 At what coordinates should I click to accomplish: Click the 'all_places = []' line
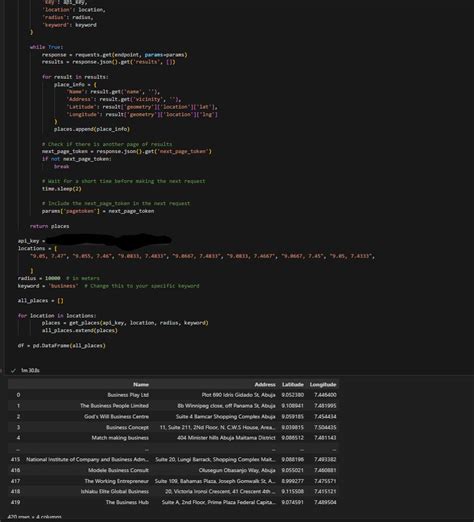tap(40, 300)
